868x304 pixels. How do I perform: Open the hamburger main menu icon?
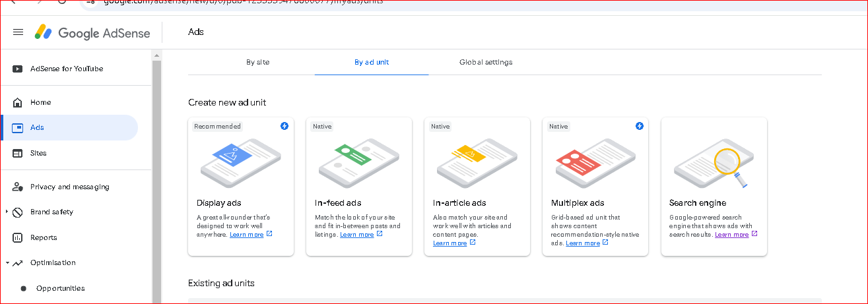(18, 32)
